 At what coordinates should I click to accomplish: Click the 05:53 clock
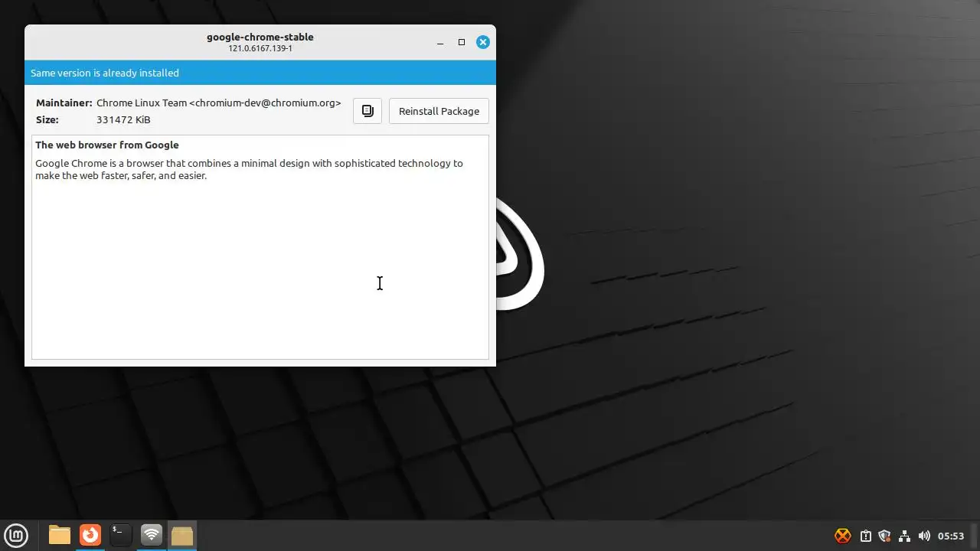[951, 536]
